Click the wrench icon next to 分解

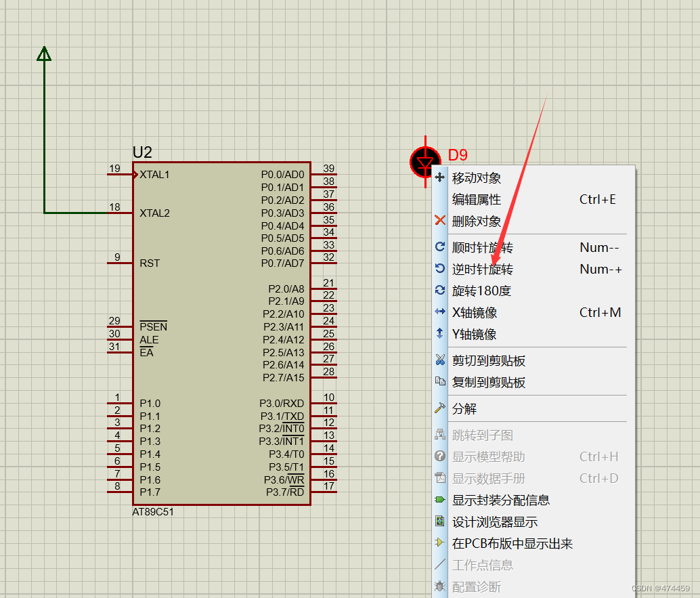[439, 409]
